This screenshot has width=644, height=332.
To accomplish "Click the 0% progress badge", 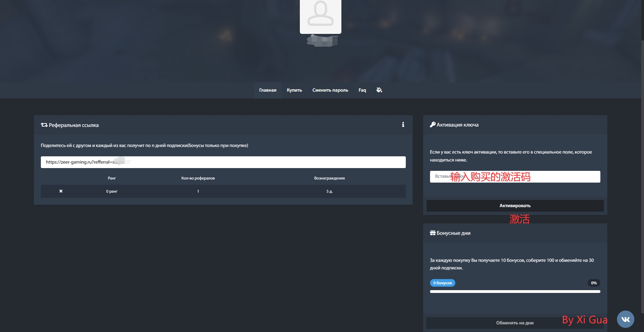I will pyautogui.click(x=593, y=283).
